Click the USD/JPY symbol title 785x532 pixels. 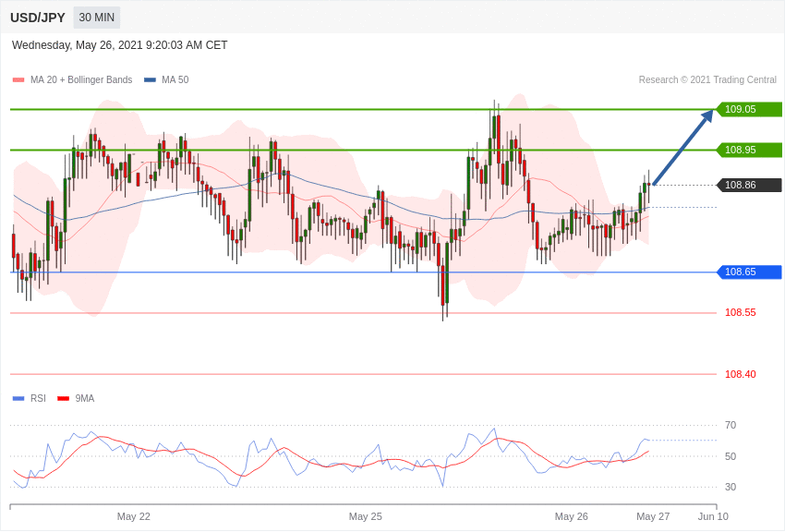coord(38,18)
